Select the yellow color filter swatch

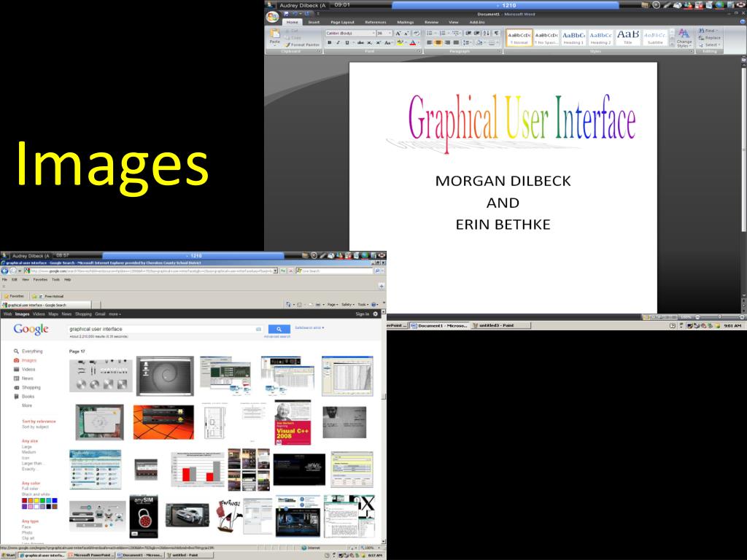36,501
